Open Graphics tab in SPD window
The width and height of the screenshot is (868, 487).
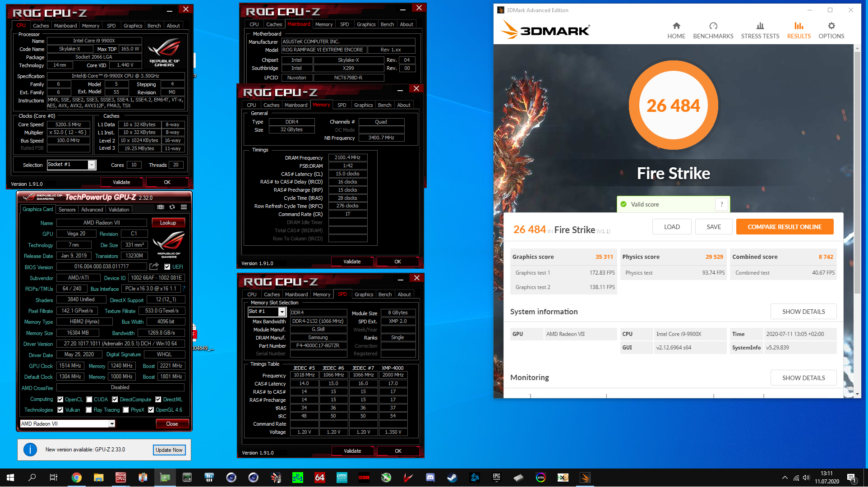[364, 294]
